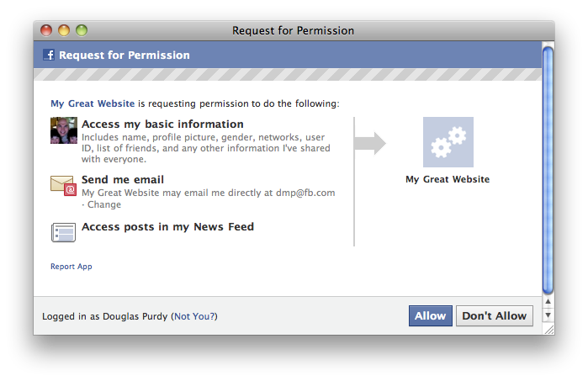Click the scrollbar up arrow
This screenshot has width=588, height=381.
(x=548, y=301)
